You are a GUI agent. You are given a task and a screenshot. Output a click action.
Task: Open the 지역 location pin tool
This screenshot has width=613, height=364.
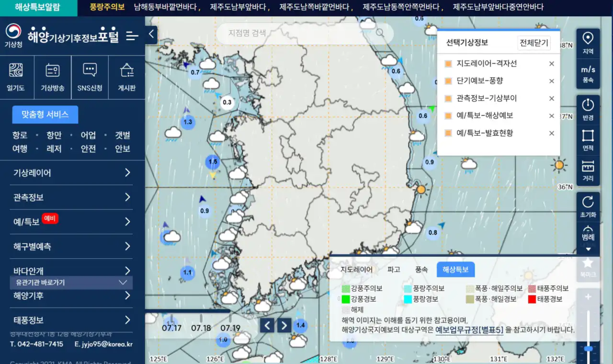588,43
